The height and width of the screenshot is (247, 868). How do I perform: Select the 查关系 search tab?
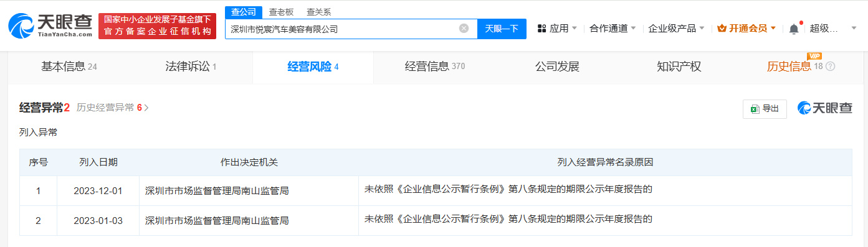tap(319, 12)
